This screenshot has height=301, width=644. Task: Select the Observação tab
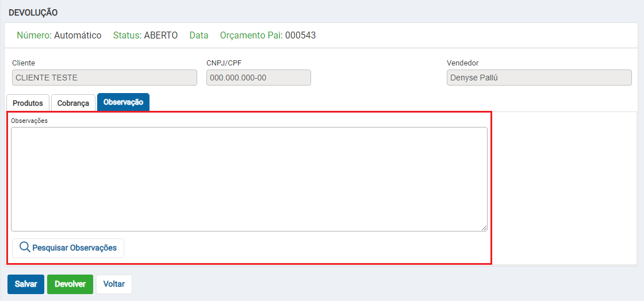(123, 102)
